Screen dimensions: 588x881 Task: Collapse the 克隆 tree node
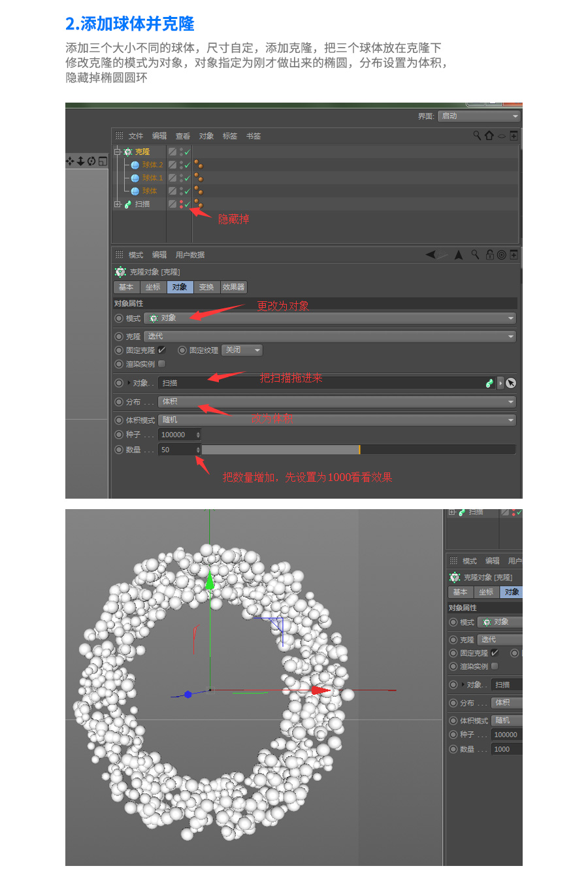click(118, 152)
